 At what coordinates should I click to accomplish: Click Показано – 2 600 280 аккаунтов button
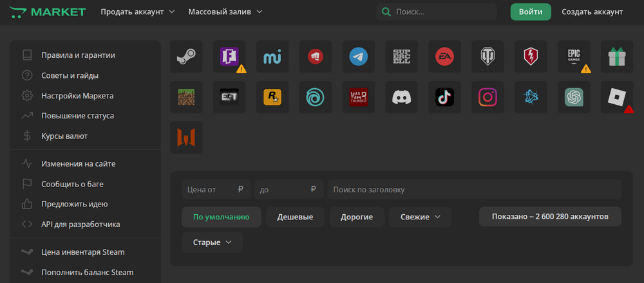pyautogui.click(x=550, y=217)
